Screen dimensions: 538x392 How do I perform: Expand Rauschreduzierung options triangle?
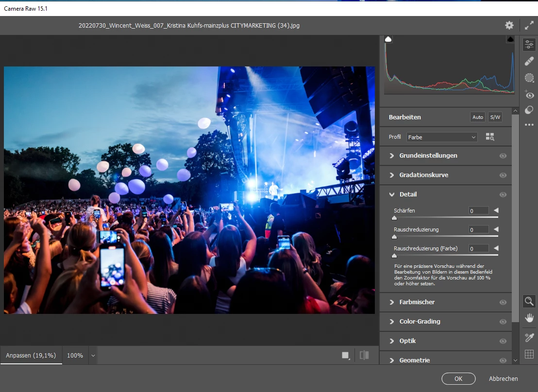click(496, 229)
